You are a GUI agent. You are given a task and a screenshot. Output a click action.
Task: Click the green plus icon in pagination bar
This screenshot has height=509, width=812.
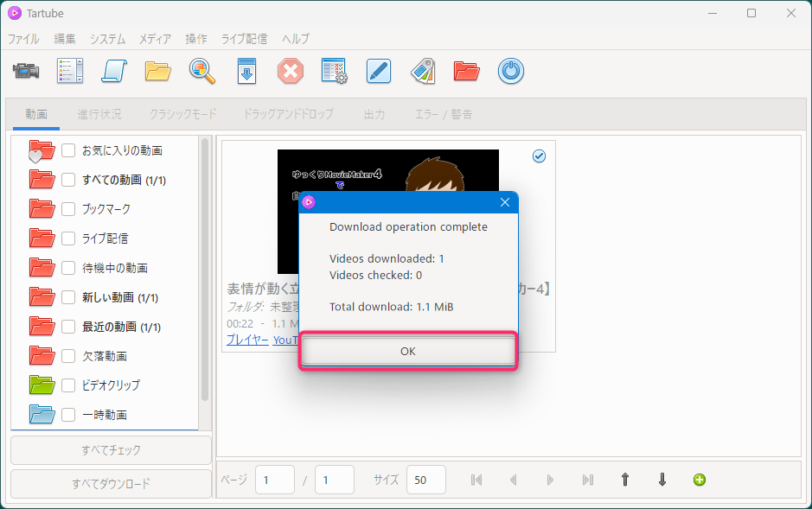tap(700, 480)
